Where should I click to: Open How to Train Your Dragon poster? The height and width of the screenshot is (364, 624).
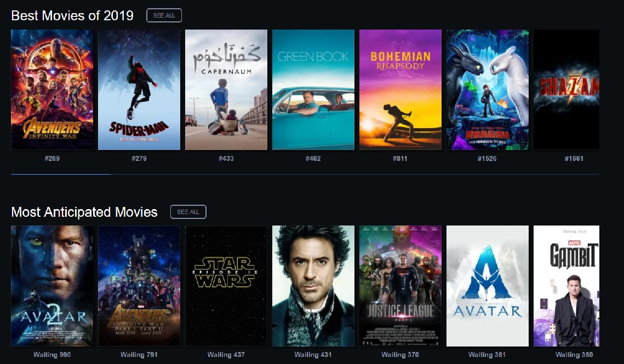(488, 90)
